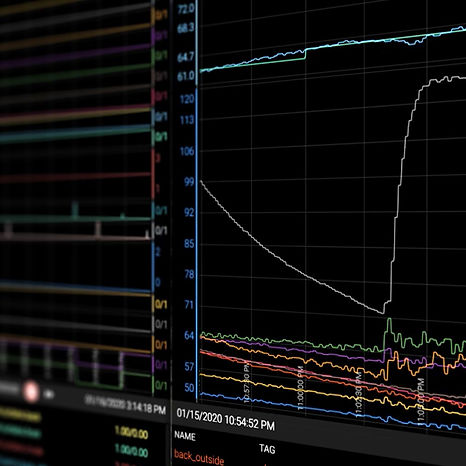Click the red 3 label in left chart
The height and width of the screenshot is (466, 466).
tap(158, 158)
